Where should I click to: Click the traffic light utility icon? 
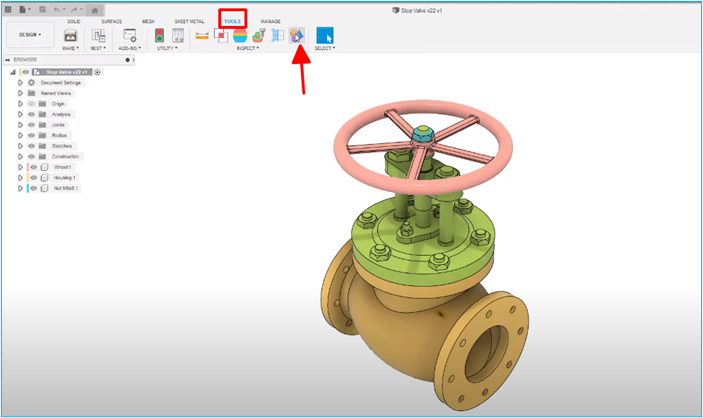pos(159,35)
